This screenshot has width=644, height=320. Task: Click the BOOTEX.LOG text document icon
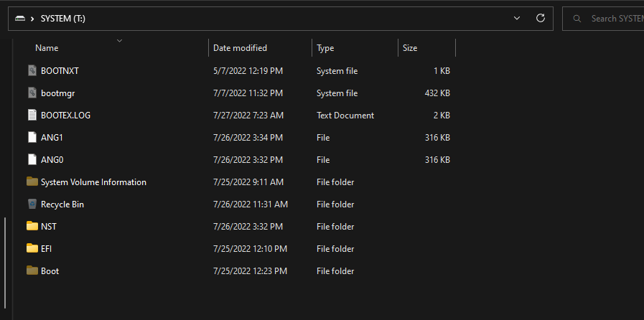[32, 115]
